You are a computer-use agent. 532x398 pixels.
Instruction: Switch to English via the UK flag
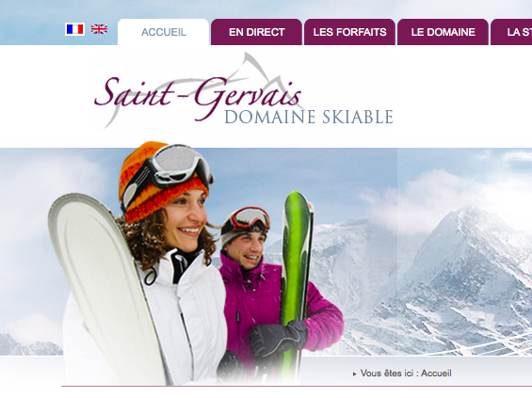(99, 29)
